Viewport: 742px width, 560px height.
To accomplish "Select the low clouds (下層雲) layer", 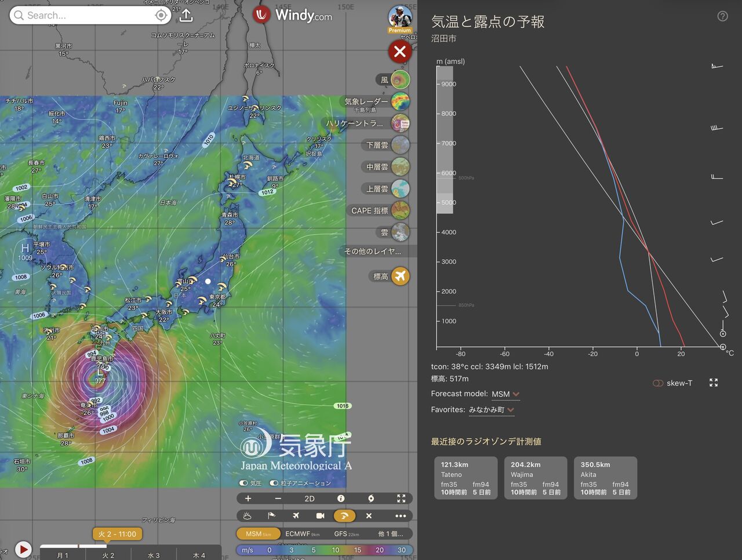I will point(400,145).
